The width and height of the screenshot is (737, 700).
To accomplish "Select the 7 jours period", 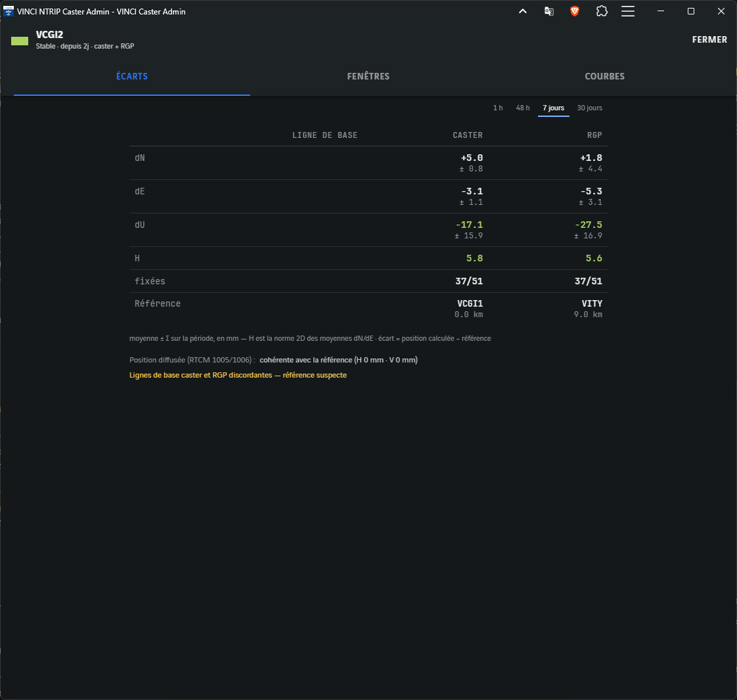I will (553, 108).
